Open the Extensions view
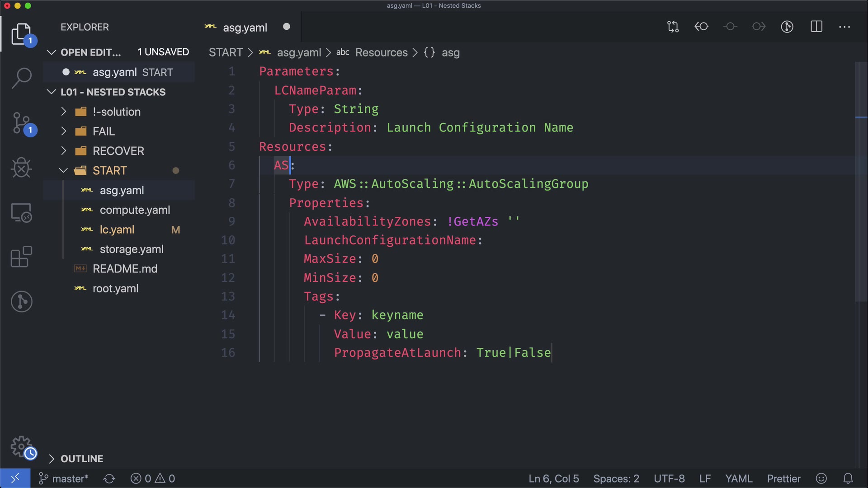The width and height of the screenshot is (868, 488). pyautogui.click(x=21, y=257)
